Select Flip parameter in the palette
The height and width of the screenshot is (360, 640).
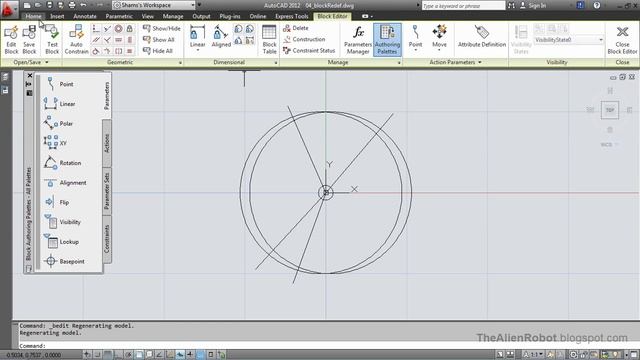pos(57,202)
